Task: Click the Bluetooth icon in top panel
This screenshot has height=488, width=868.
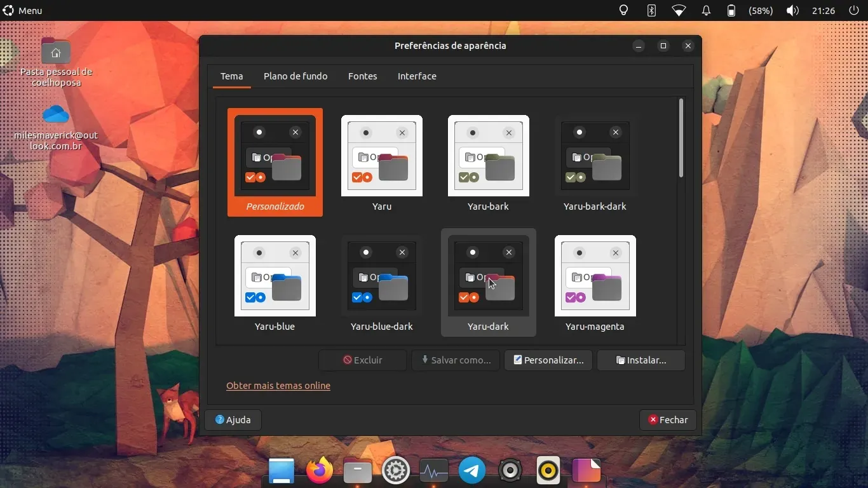Action: 651,11
